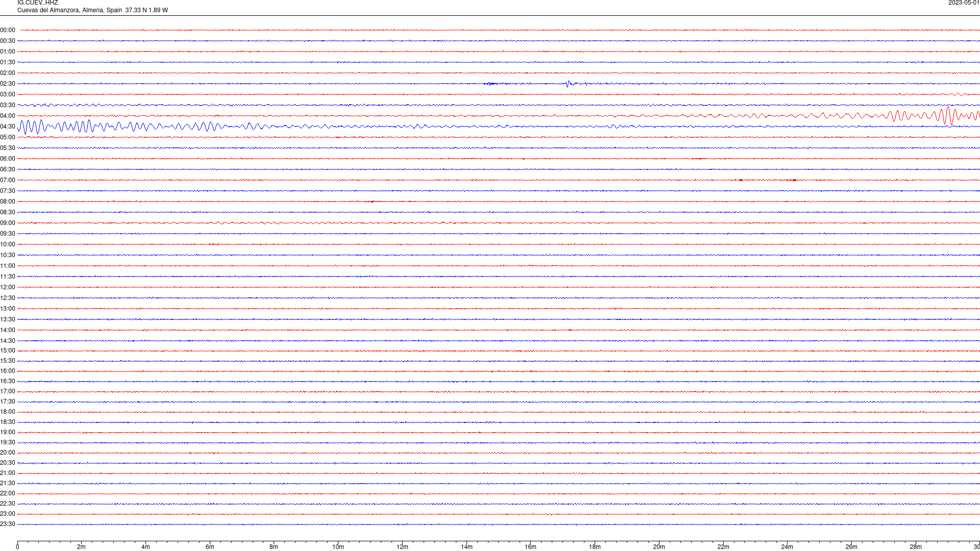The image size is (980, 551).
Task: Click the 13:30 time label
Action: click(8, 319)
